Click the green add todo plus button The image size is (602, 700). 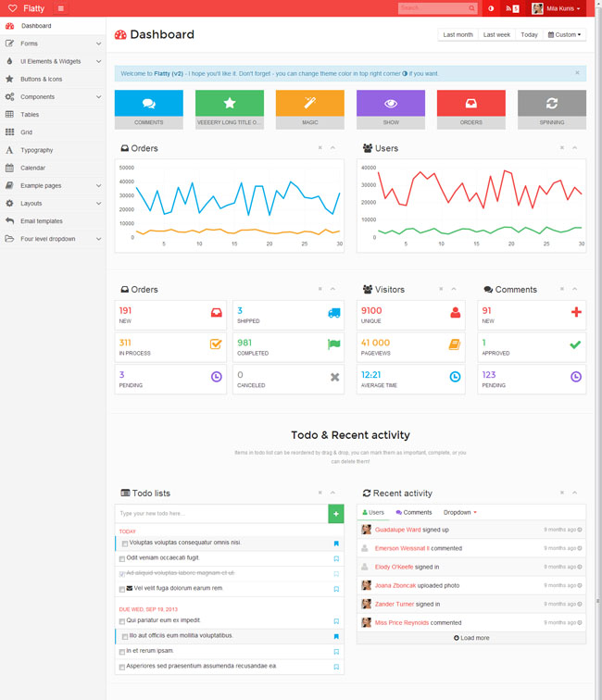[336, 514]
